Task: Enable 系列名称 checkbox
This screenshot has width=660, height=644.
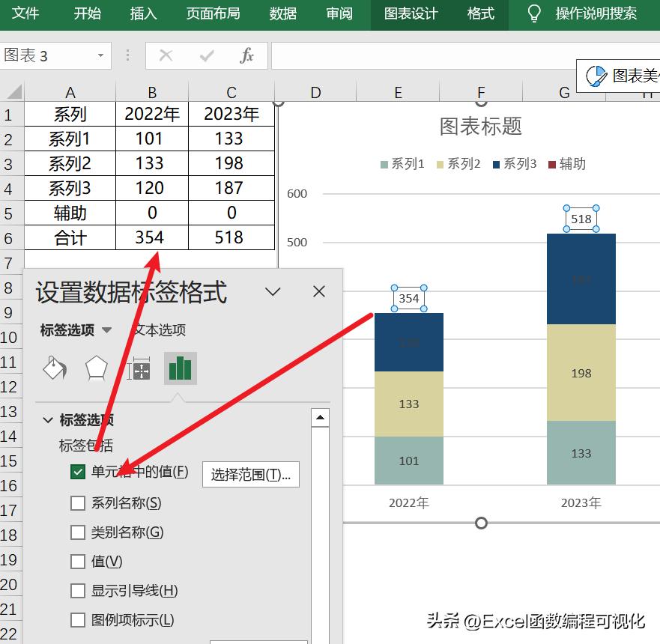Action: 78,502
